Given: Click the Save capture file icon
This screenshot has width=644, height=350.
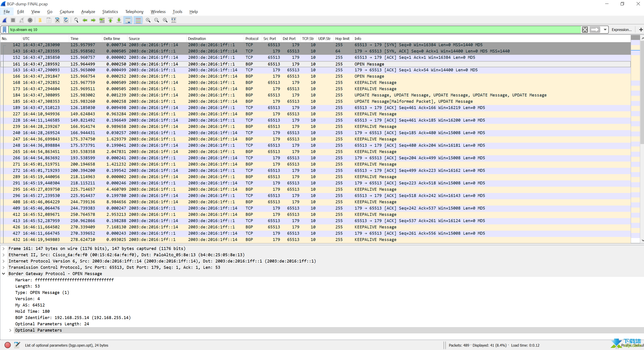Looking at the screenshot, I should tap(49, 20).
